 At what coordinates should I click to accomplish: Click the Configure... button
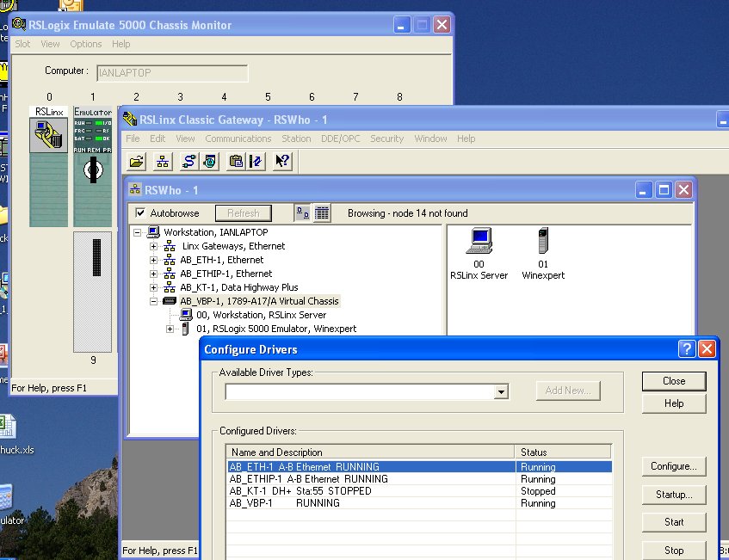(x=674, y=466)
